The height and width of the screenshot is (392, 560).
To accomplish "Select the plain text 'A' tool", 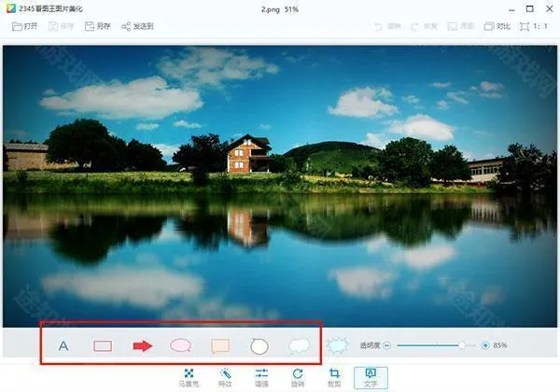I will [63, 345].
